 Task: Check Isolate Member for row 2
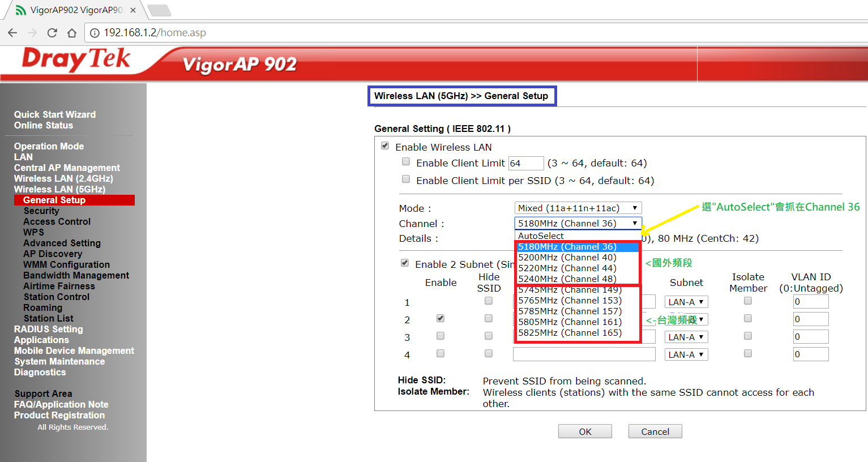[x=748, y=318]
